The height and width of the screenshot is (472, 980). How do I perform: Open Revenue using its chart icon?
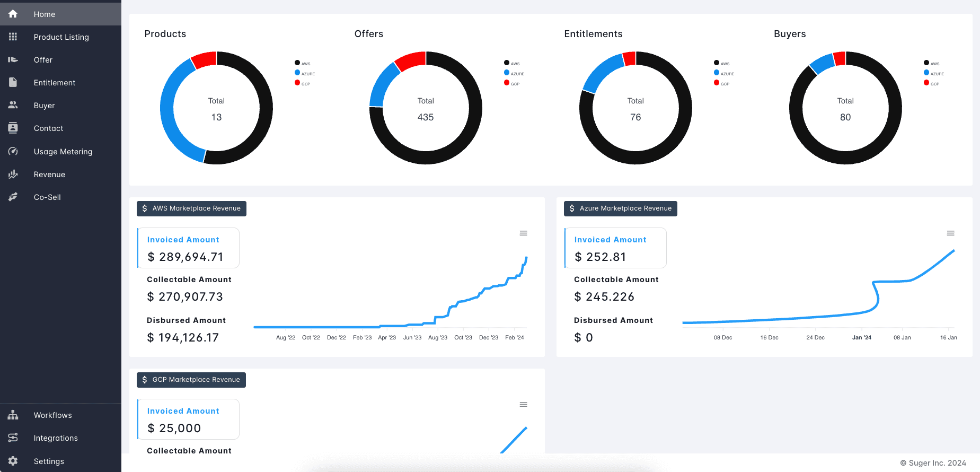tap(13, 174)
